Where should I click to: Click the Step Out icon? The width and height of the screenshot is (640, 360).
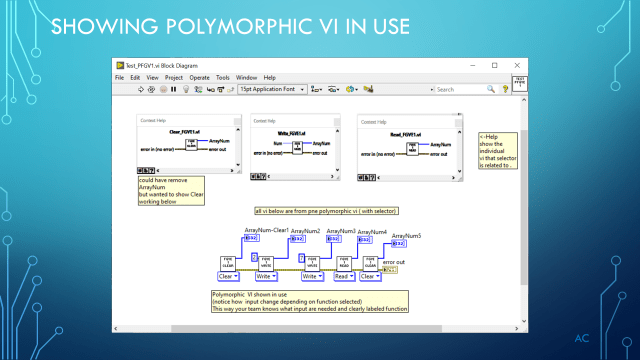click(231, 89)
